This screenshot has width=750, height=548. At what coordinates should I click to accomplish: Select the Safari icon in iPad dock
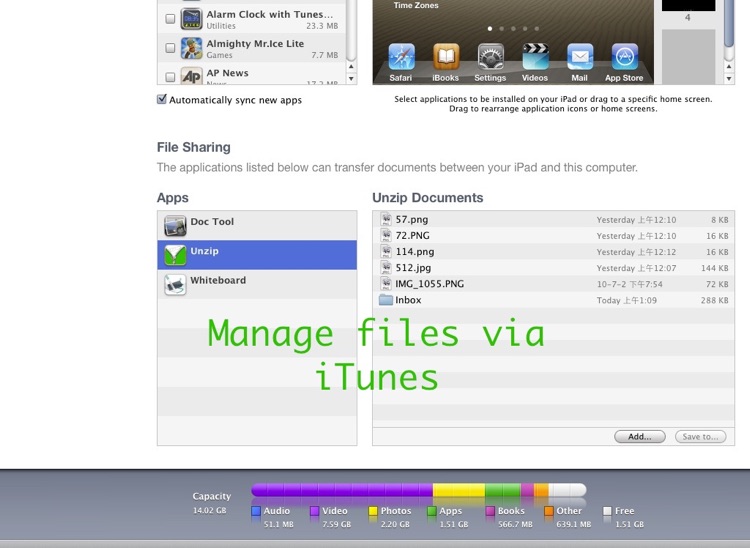click(x=401, y=57)
